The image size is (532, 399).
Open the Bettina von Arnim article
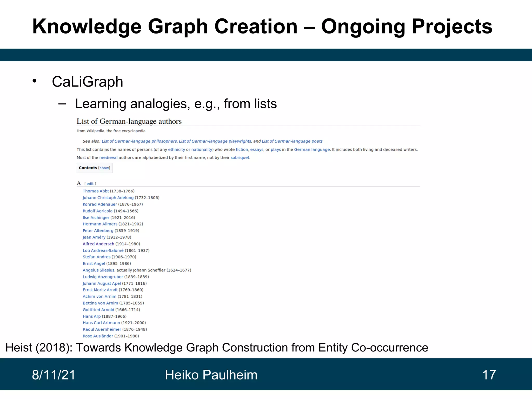[100, 303]
